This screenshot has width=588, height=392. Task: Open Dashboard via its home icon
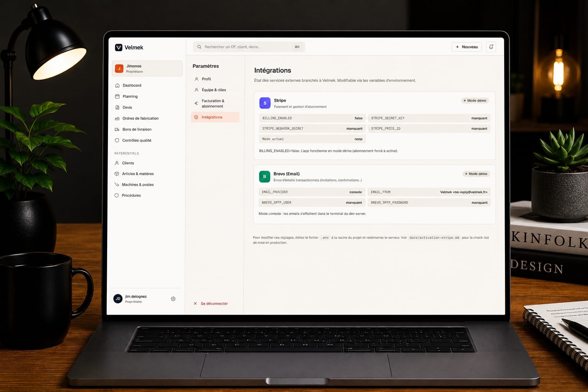tap(117, 85)
